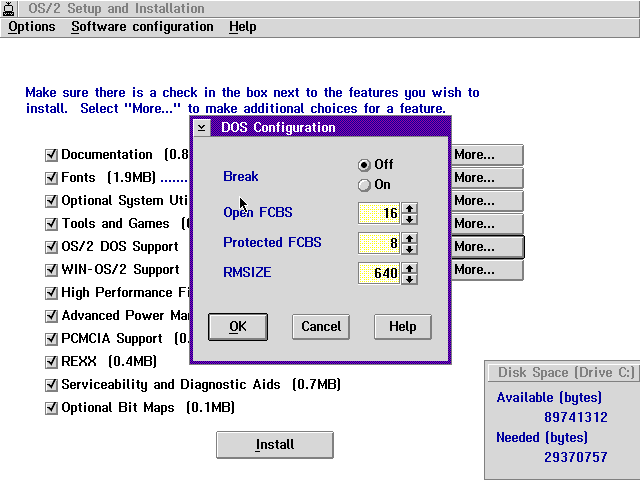Click the OS/2 Setup and Installation title bar
This screenshot has height=480, width=640.
[x=329, y=8]
